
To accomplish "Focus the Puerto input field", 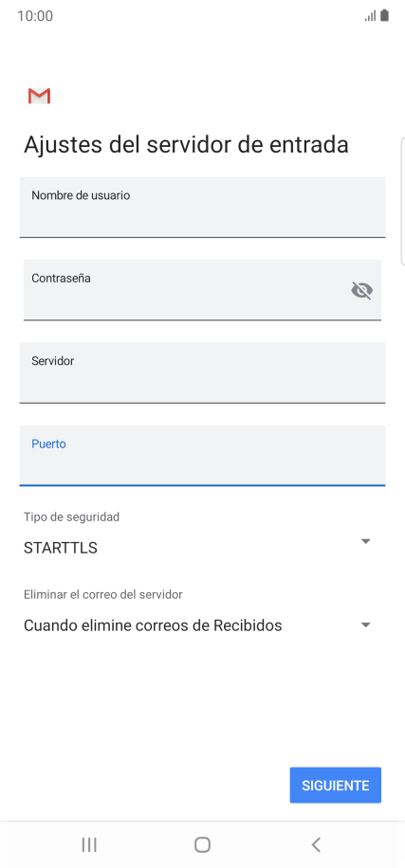I will click(x=202, y=456).
